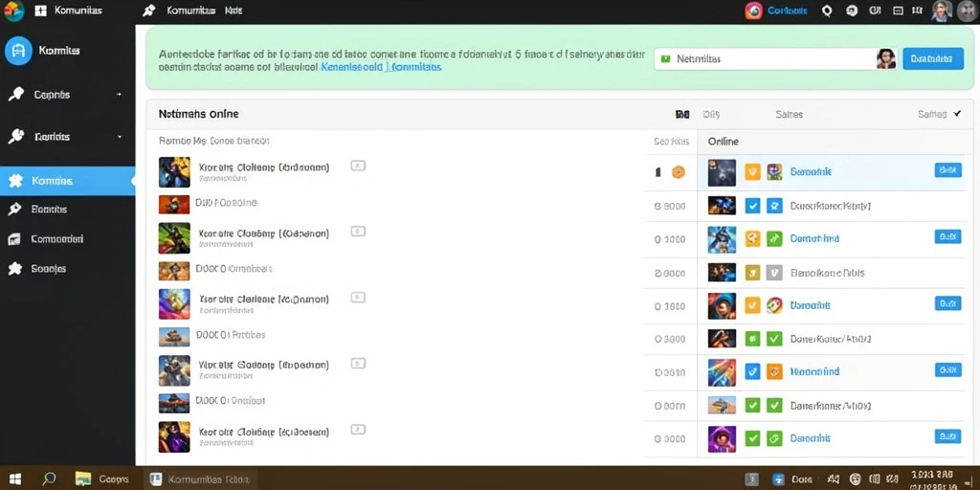Click the blue button at the banner's right end
980x490 pixels.
(x=932, y=58)
